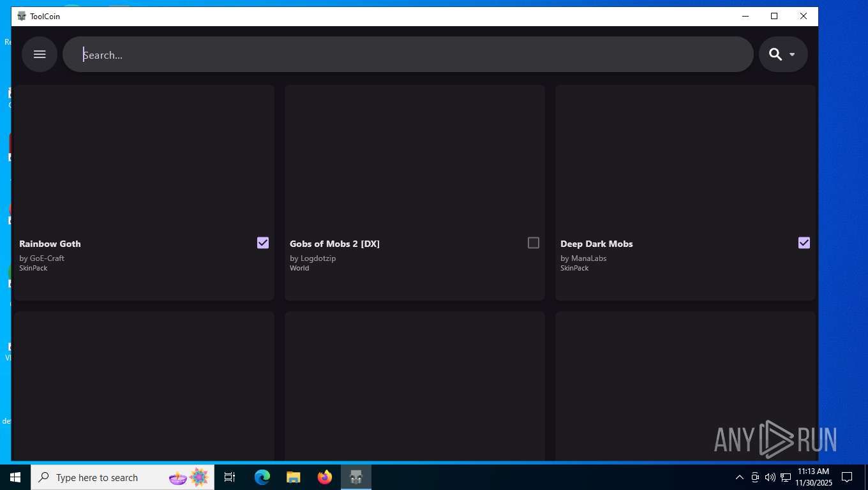Select the Gobs of Mobs 2 [DX] title
The image size is (868, 490).
click(x=334, y=244)
